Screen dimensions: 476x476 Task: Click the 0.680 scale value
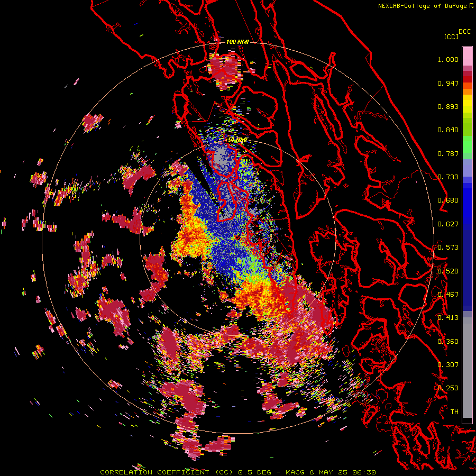(448, 200)
